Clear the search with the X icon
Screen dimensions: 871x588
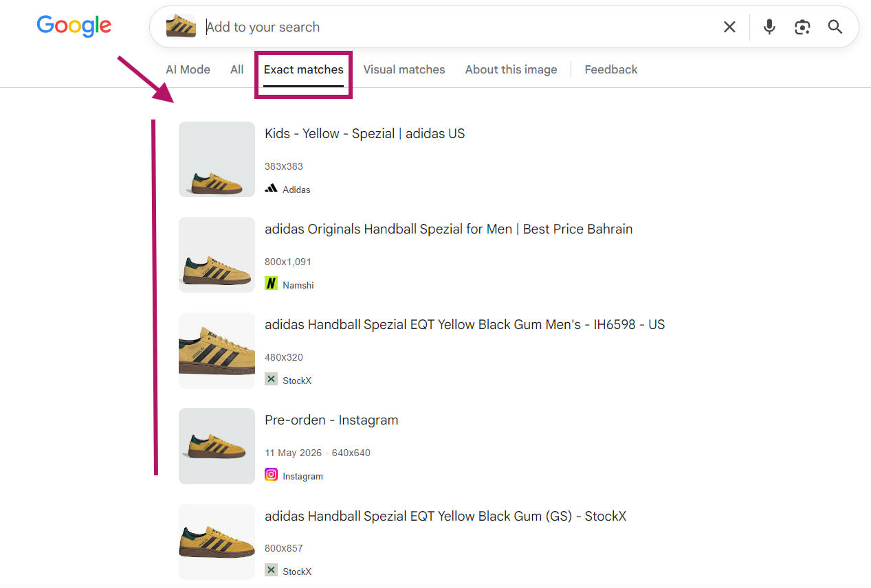(729, 27)
